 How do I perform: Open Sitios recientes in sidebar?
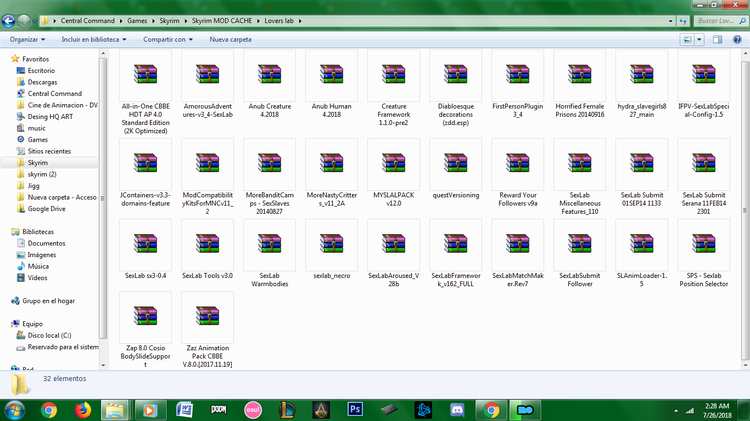click(49, 151)
